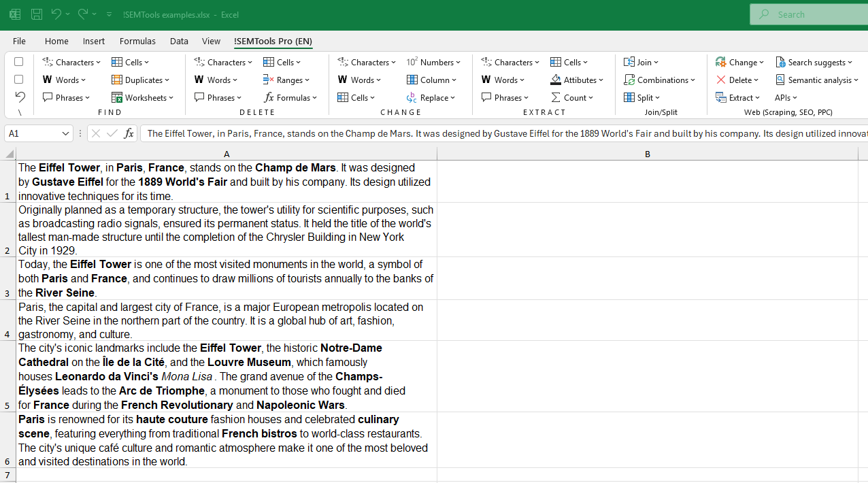Select the Column tool in CHANGE group
868x483 pixels.
pyautogui.click(x=431, y=80)
